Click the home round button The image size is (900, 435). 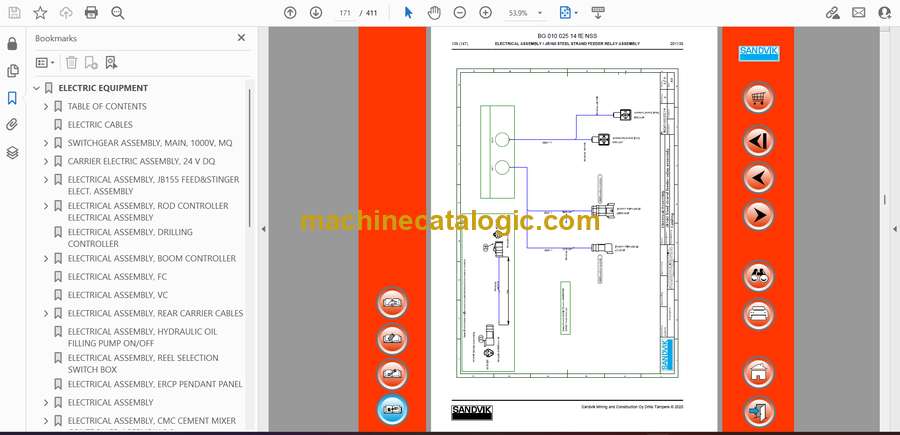point(758,372)
